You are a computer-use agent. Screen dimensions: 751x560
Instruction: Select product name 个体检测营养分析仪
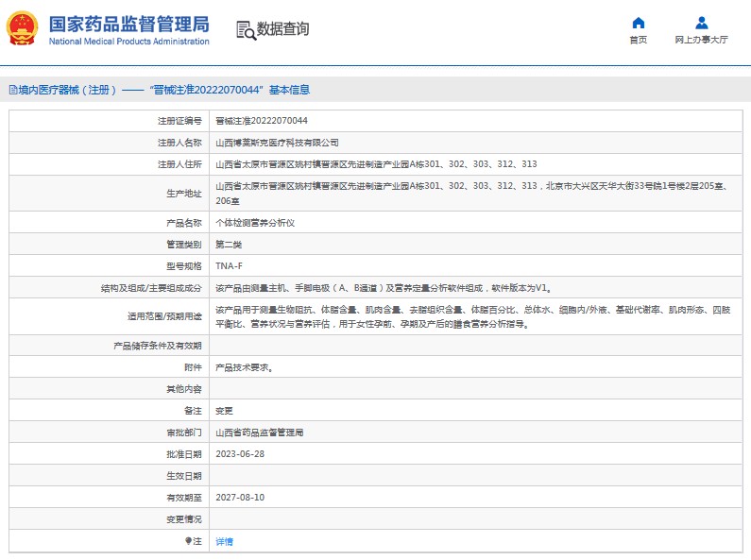[x=255, y=223]
